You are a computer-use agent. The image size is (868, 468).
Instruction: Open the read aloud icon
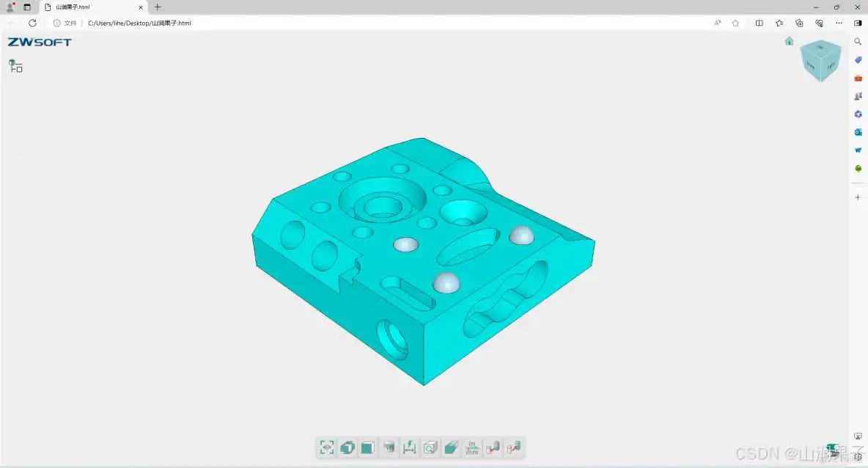718,23
